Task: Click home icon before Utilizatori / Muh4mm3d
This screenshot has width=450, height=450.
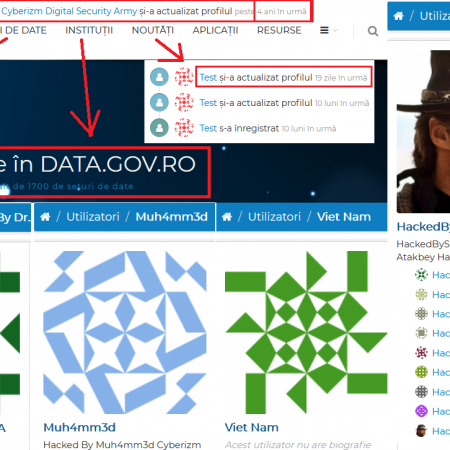Action: 45,217
